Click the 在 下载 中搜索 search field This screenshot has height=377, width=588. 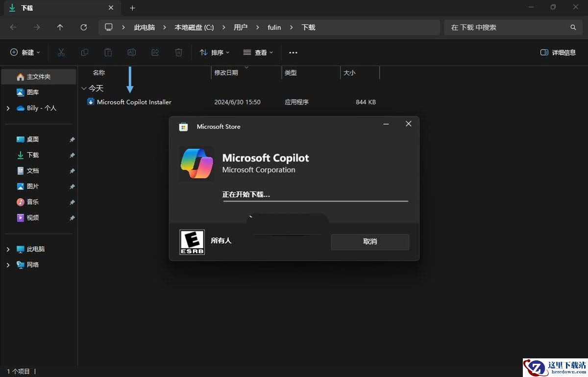(513, 27)
